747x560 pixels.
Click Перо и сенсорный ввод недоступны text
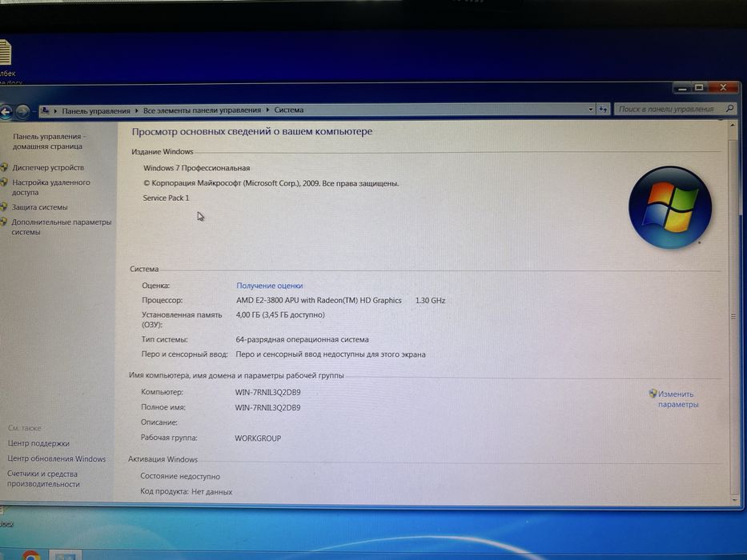pyautogui.click(x=331, y=354)
